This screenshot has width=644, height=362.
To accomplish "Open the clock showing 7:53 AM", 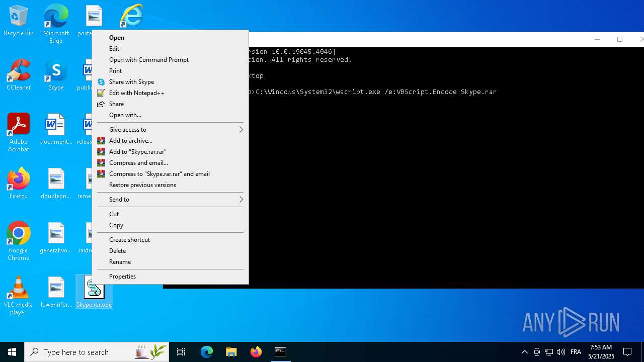I will point(601,352).
